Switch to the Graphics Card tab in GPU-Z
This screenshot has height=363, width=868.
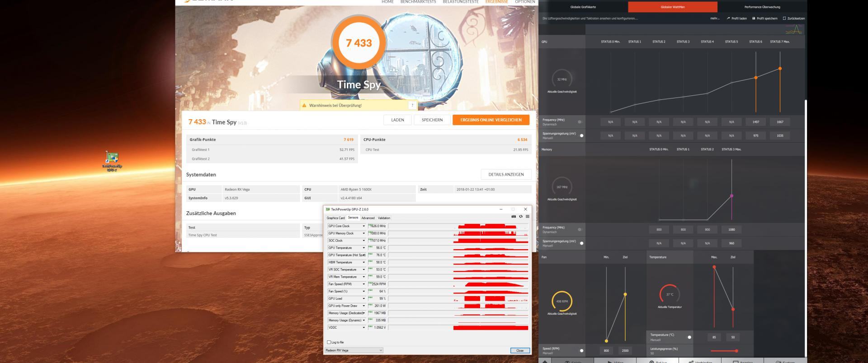pyautogui.click(x=335, y=218)
